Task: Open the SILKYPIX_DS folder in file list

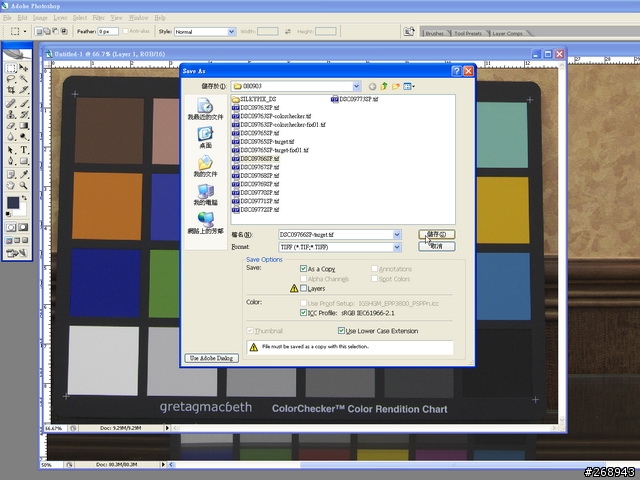Action: [x=253, y=99]
